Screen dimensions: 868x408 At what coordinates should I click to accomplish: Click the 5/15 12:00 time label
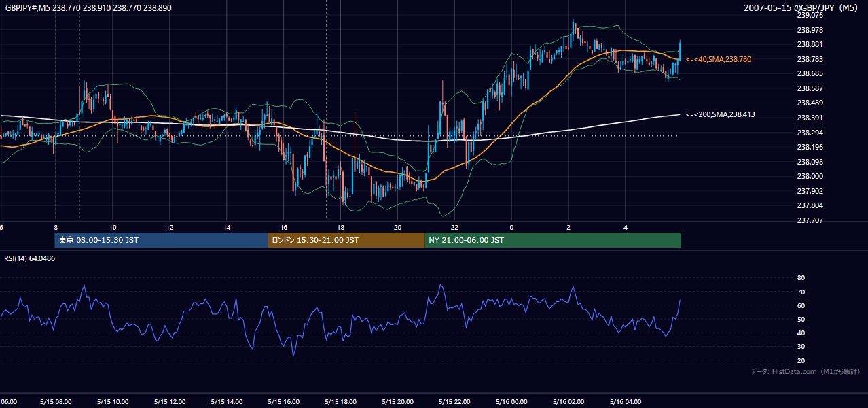coord(170,402)
